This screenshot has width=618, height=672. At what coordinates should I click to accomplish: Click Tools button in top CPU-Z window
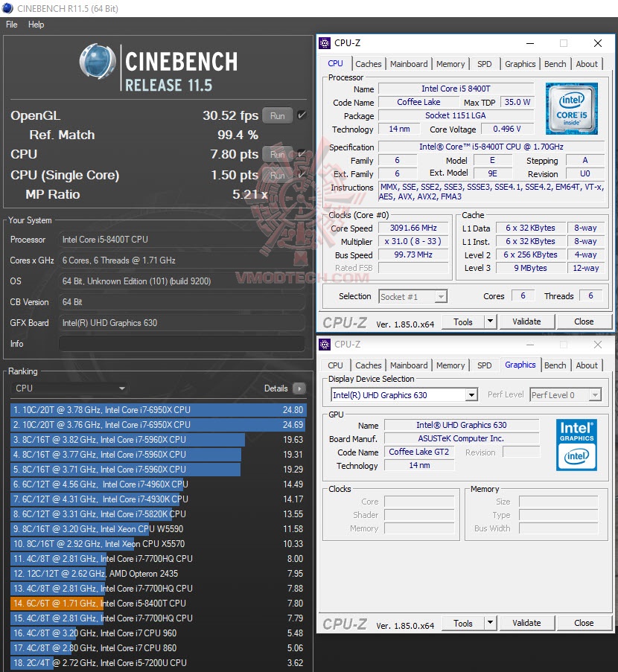coord(463,321)
